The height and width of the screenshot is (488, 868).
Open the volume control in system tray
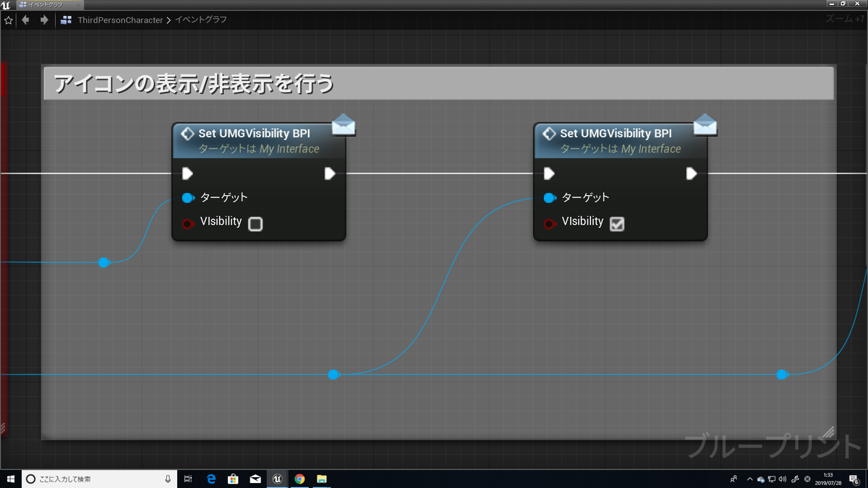(783, 479)
